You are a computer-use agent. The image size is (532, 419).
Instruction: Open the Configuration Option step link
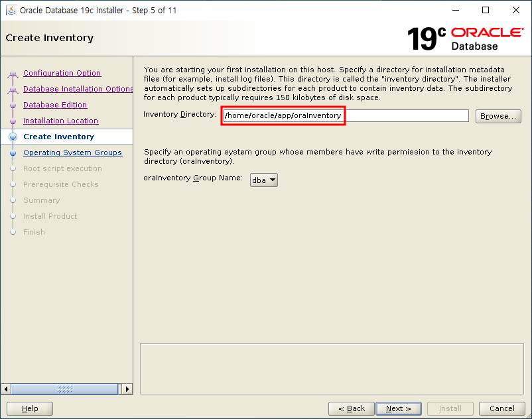[62, 73]
